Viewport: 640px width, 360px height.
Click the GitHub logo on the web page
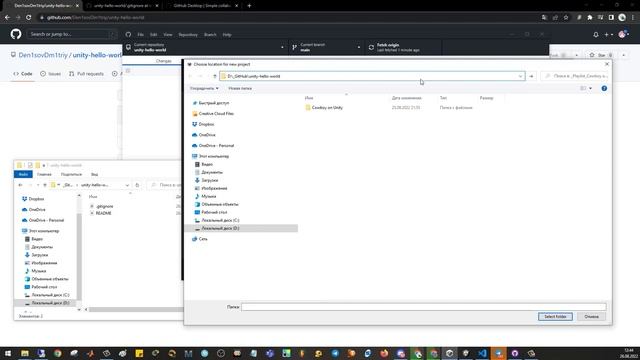(16, 34)
